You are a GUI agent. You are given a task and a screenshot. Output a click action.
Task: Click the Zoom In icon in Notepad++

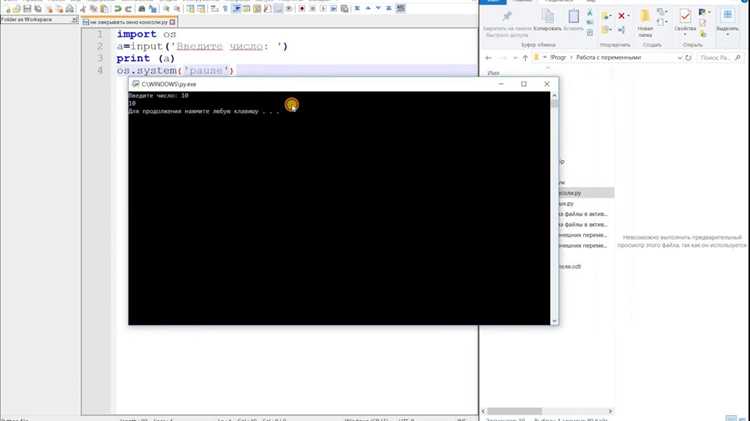(x=166, y=9)
